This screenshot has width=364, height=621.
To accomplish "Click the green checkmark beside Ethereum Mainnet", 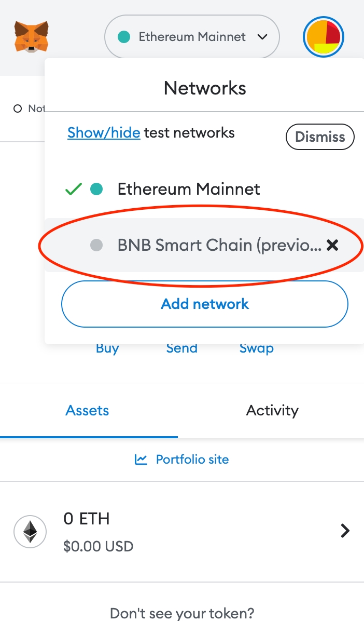I will [74, 190].
